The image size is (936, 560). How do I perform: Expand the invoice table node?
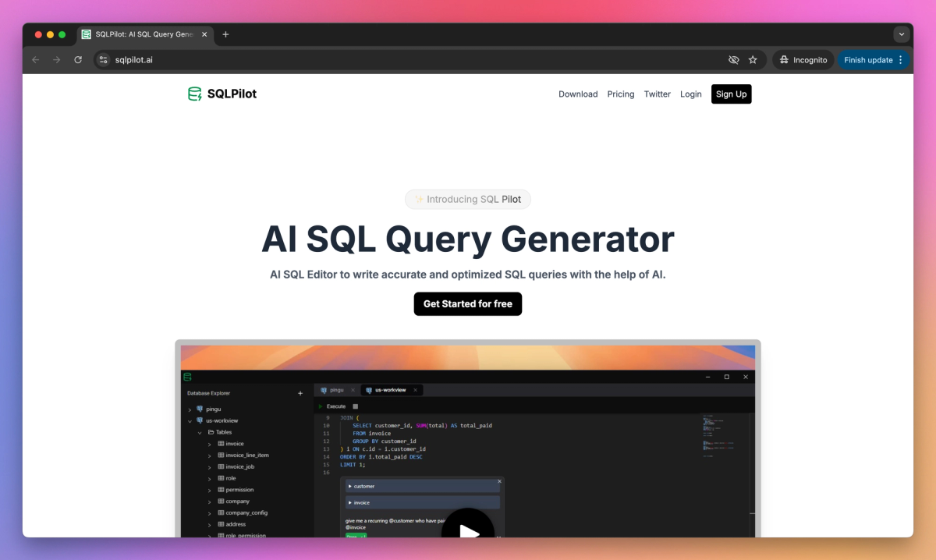point(210,444)
